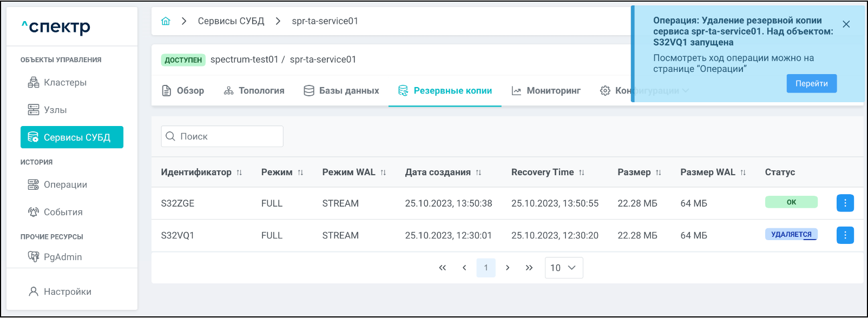Open the Базы данных tab

click(x=341, y=91)
